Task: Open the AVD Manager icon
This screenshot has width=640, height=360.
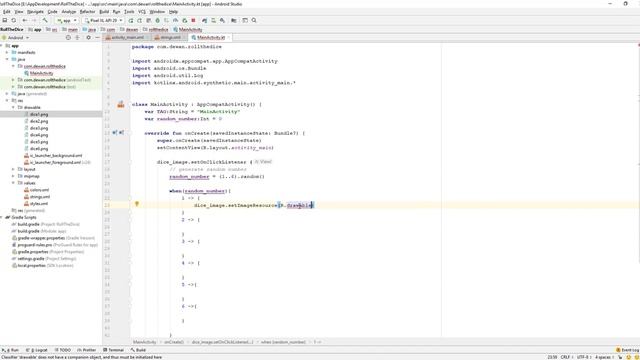Action: coord(213,20)
